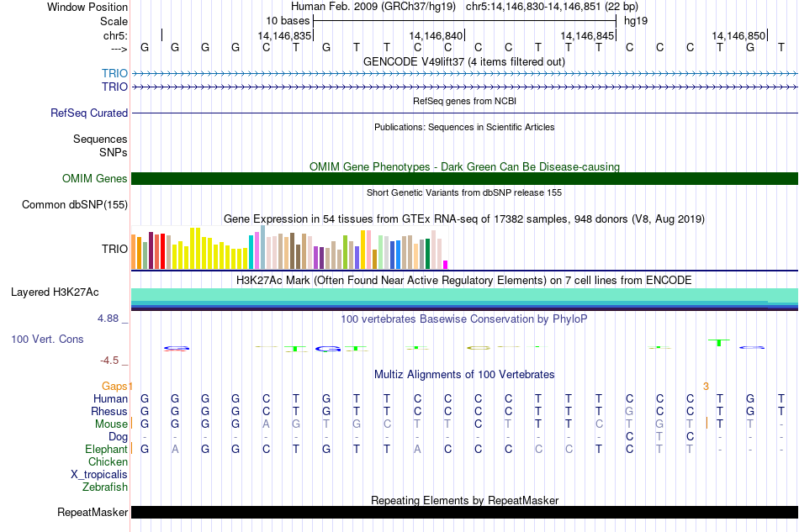Click the 14,146,850 ruler position
The image size is (799, 532).
[738, 35]
